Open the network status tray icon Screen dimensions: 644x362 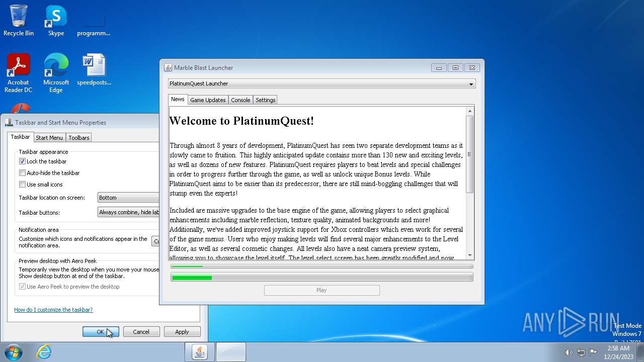tap(581, 352)
